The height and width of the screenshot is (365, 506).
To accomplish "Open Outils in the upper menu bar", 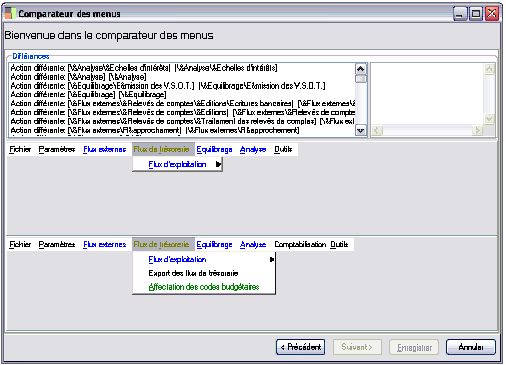I will pyautogui.click(x=283, y=149).
